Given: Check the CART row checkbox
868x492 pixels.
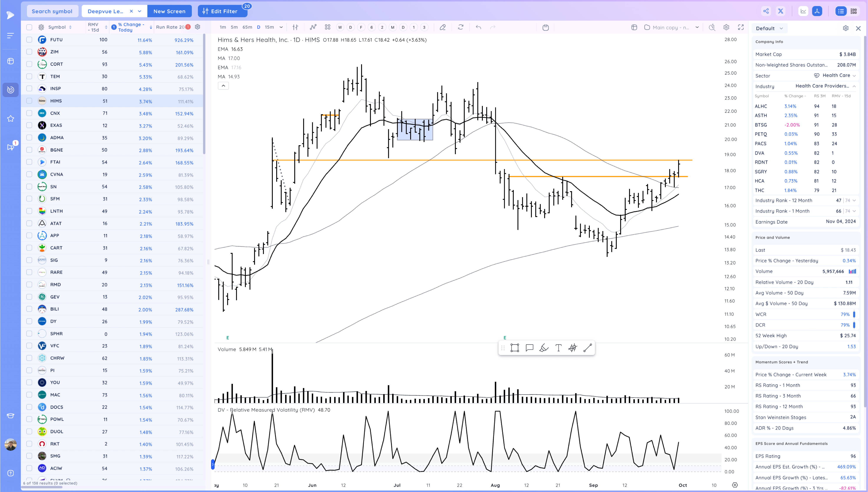Looking at the screenshot, I should [29, 248].
